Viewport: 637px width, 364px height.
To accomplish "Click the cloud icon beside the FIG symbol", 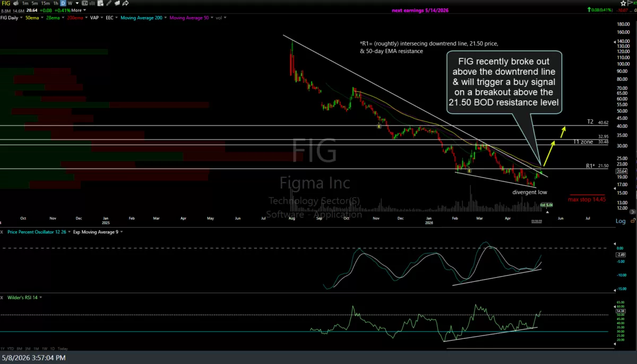I will coord(16,3).
